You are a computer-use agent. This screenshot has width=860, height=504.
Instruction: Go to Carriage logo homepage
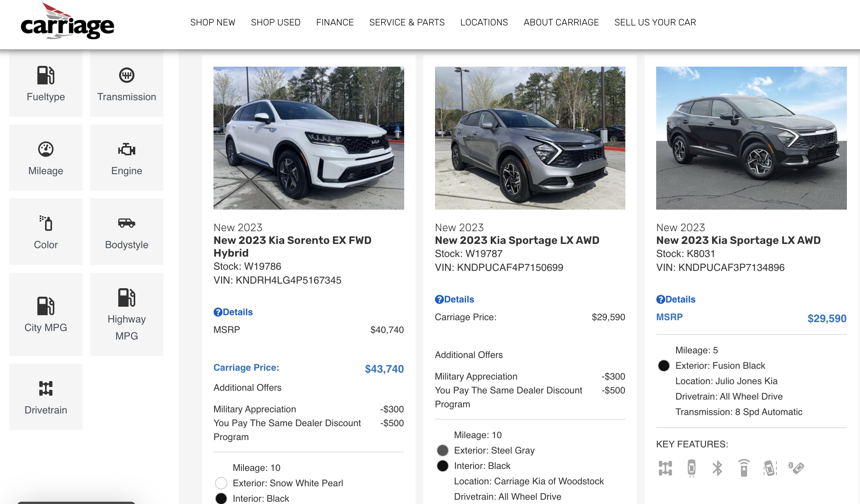coord(67,22)
